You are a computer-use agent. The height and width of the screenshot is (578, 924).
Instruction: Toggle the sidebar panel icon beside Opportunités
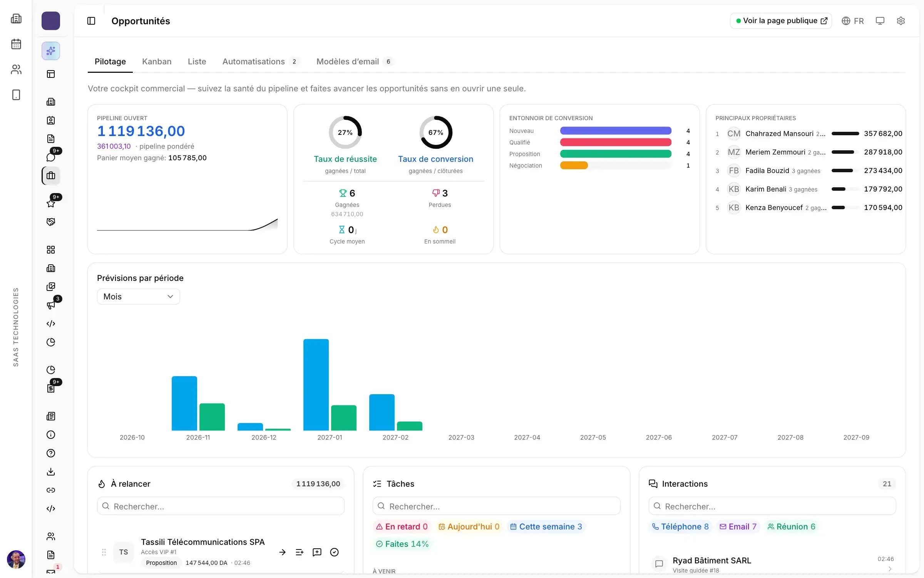pos(91,21)
